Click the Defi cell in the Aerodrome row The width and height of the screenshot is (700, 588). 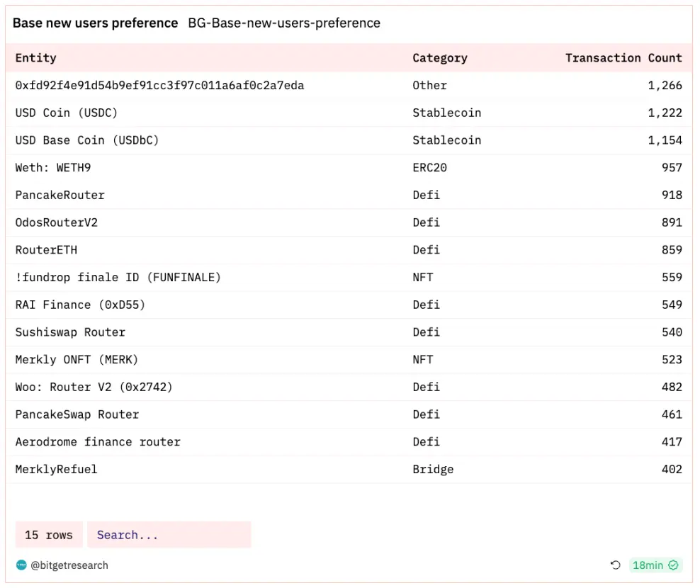(427, 441)
